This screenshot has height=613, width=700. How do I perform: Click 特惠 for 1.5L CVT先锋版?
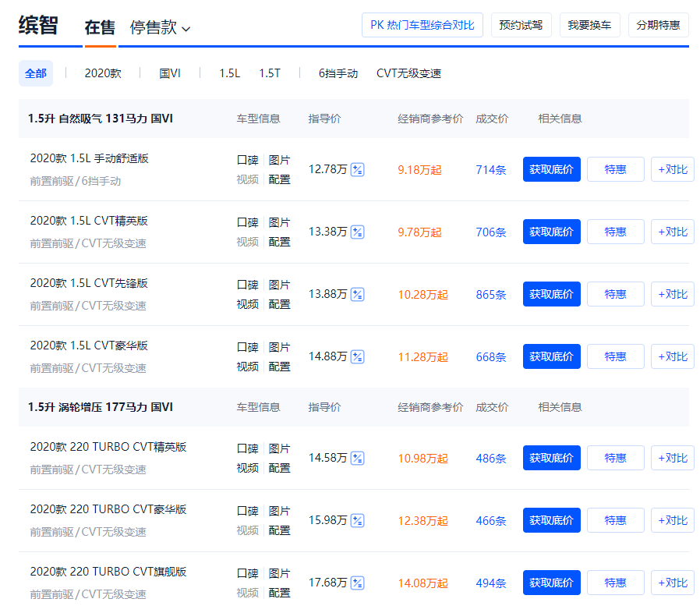pyautogui.click(x=616, y=294)
